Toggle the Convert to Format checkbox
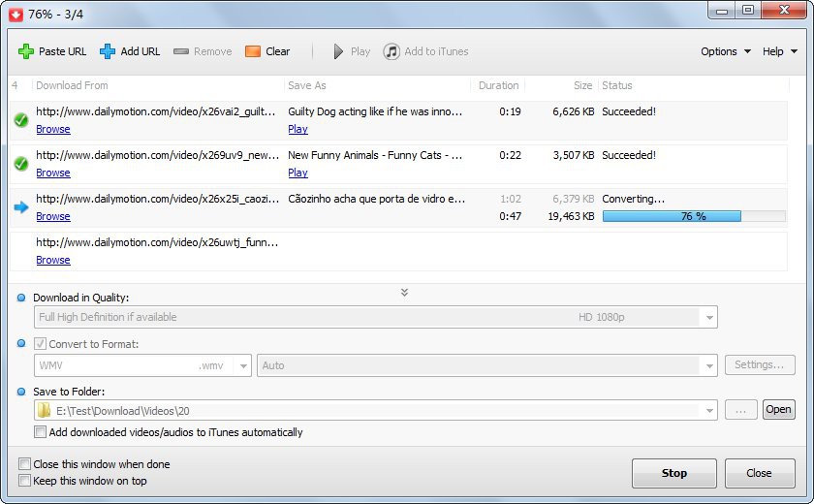 point(40,344)
